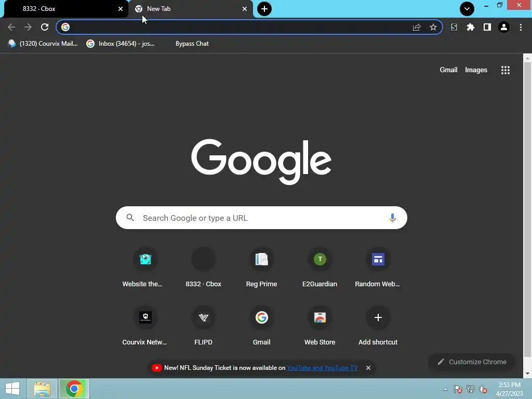This screenshot has height=399, width=532.
Task: Open network tray icon
Action: 471,389
